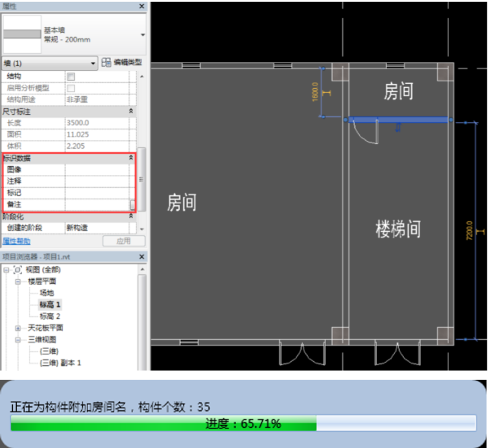The height and width of the screenshot is (448, 488).
Task: Open the wall type selector dropdown arrow
Action: pyautogui.click(x=143, y=34)
